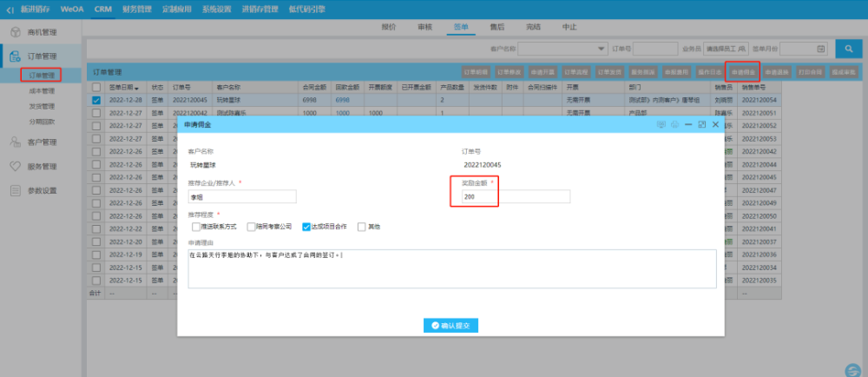
Task: Uncheck the 达成项目合作 checkbox
Action: coord(306,227)
